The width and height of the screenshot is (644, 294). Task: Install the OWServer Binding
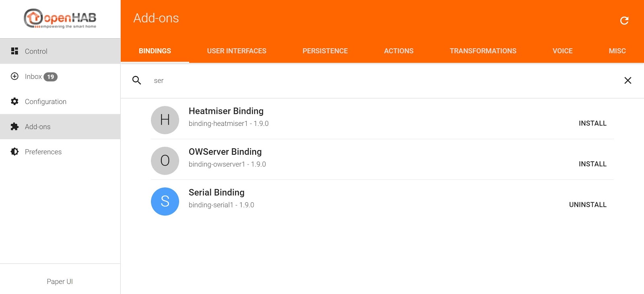pos(592,164)
